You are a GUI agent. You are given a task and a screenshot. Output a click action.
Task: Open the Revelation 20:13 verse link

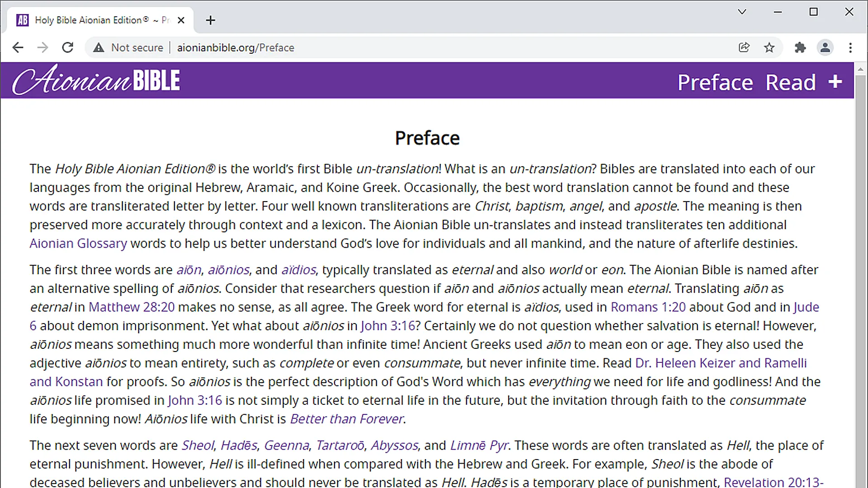click(x=774, y=482)
